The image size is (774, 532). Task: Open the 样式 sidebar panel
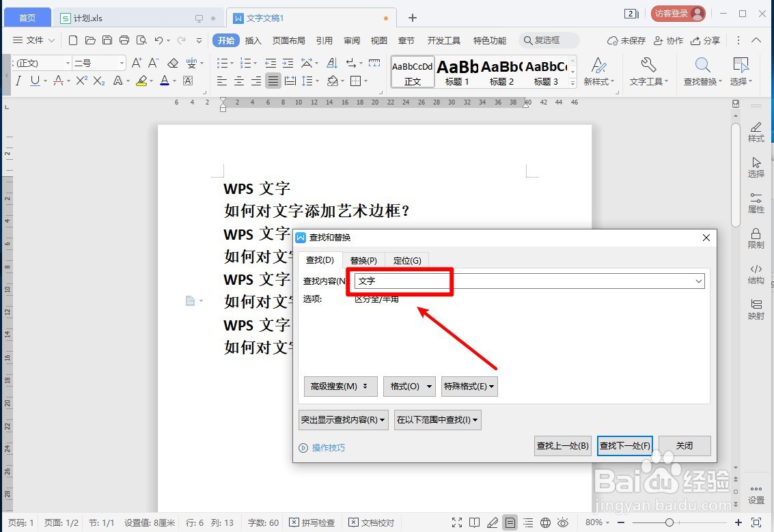(756, 132)
